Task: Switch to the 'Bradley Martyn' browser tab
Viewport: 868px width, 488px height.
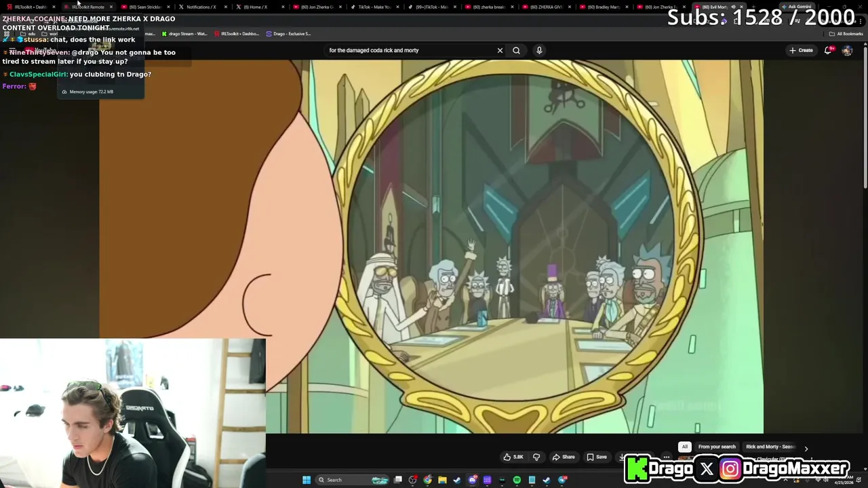Action: coord(603,7)
